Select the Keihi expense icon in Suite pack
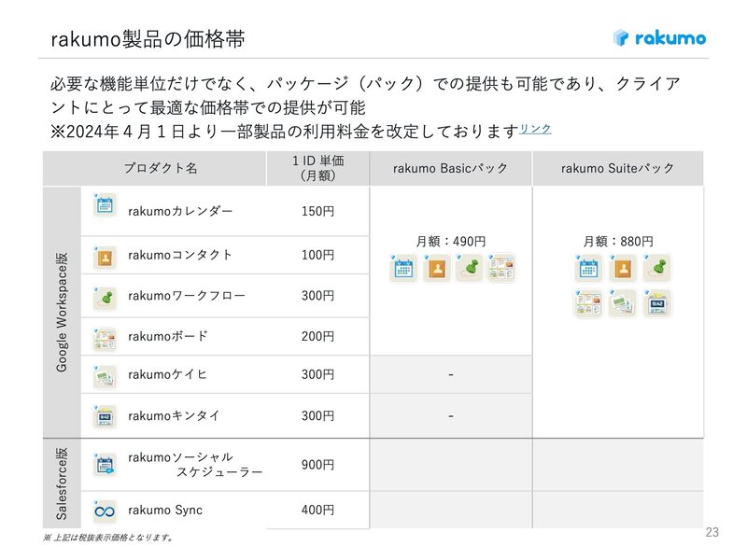This screenshot has width=747, height=560. coord(623,303)
